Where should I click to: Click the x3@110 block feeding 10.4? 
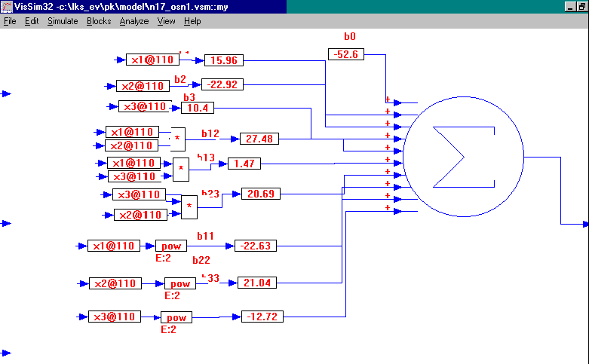[x=145, y=106]
